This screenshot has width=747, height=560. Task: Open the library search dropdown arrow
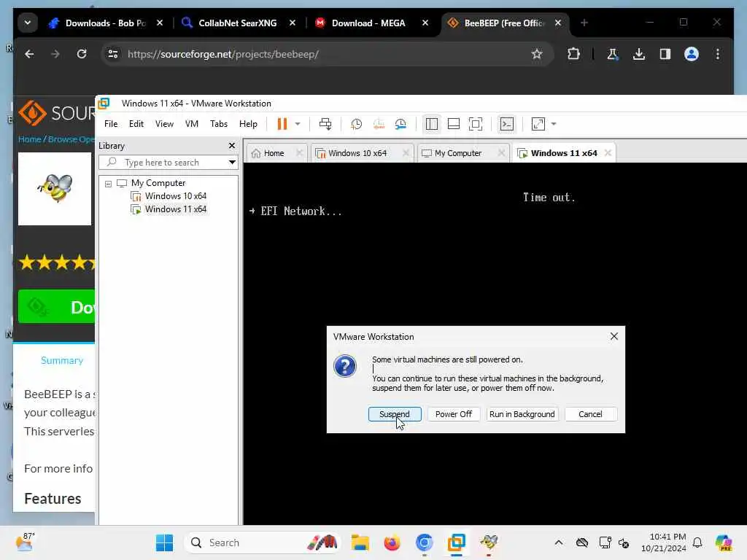click(x=232, y=163)
